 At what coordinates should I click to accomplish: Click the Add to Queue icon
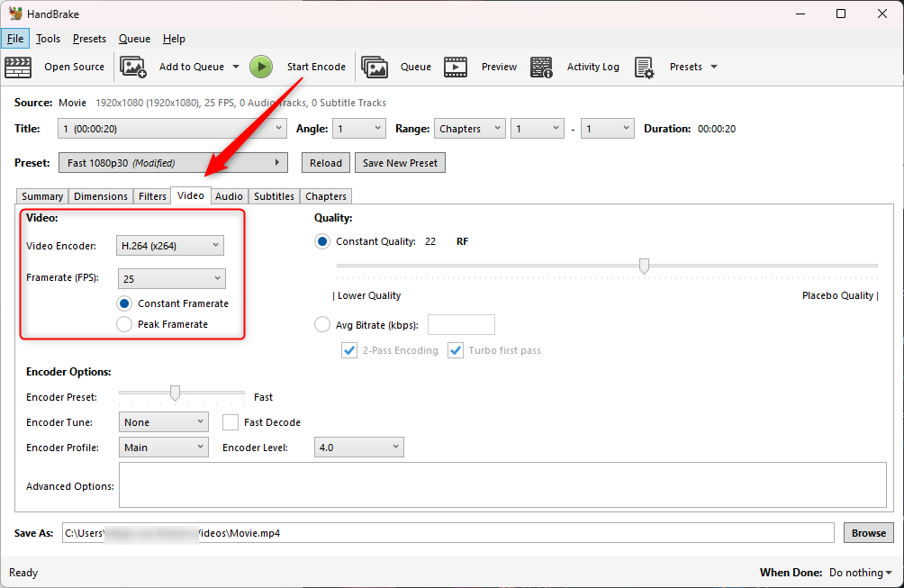(x=133, y=67)
